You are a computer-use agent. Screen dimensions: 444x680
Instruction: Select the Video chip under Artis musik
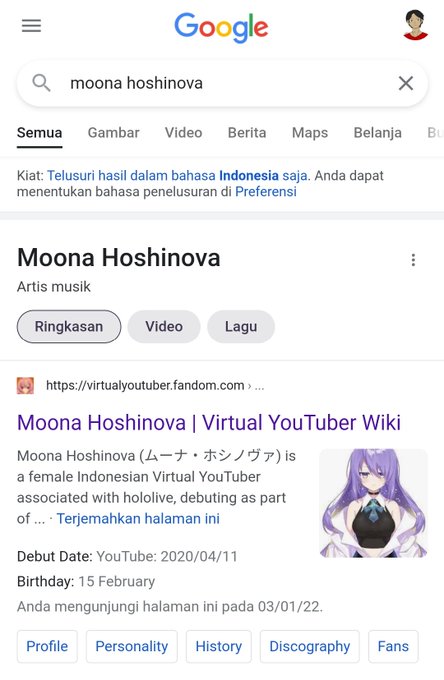pos(164,327)
